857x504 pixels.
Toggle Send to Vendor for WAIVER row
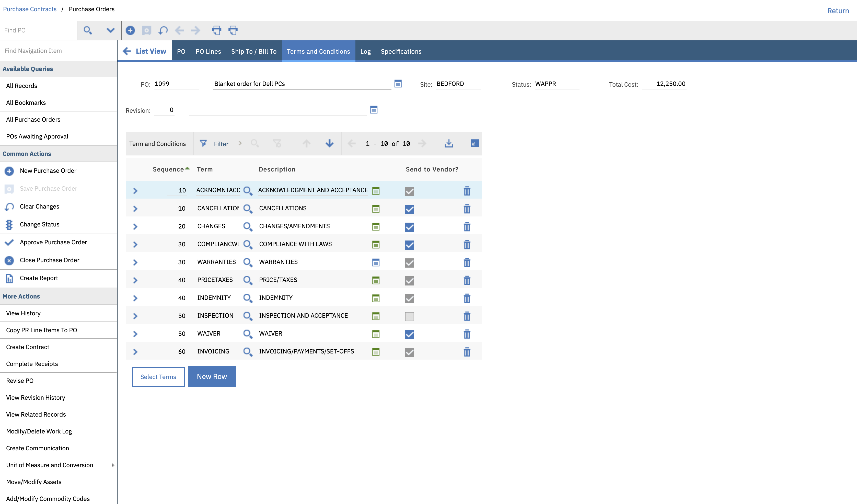[x=409, y=334]
